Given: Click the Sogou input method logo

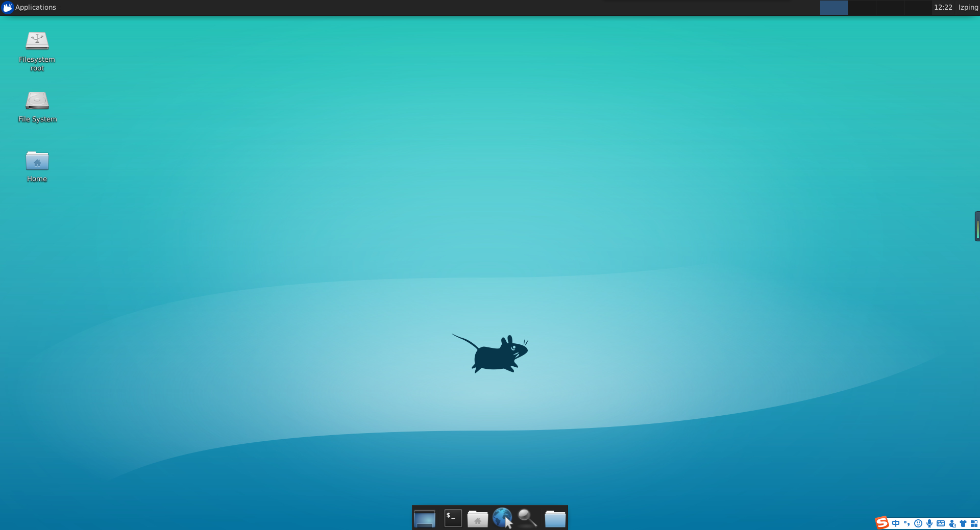Looking at the screenshot, I should [x=882, y=523].
